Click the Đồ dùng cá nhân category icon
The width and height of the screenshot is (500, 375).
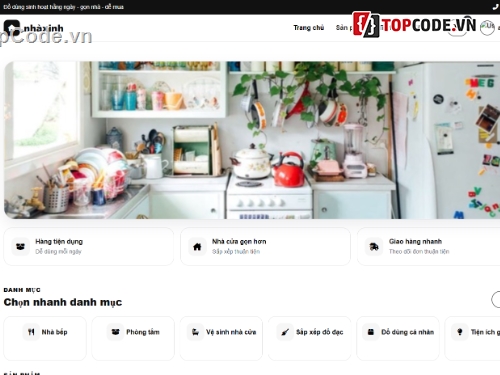(x=371, y=332)
